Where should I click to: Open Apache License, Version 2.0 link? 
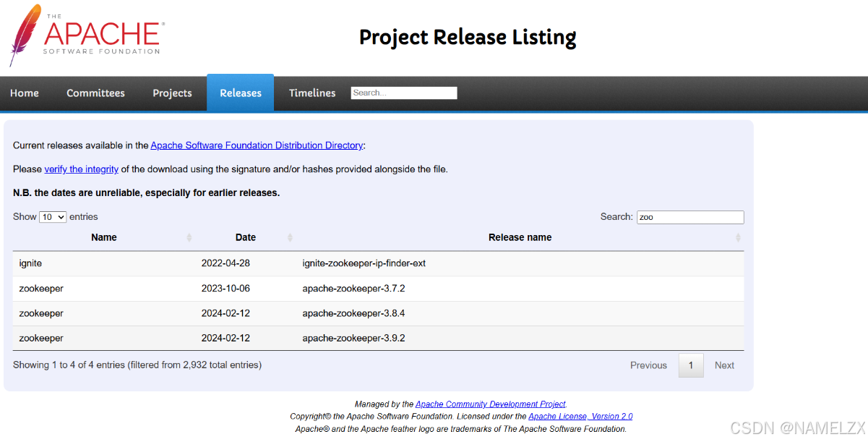pyautogui.click(x=580, y=417)
